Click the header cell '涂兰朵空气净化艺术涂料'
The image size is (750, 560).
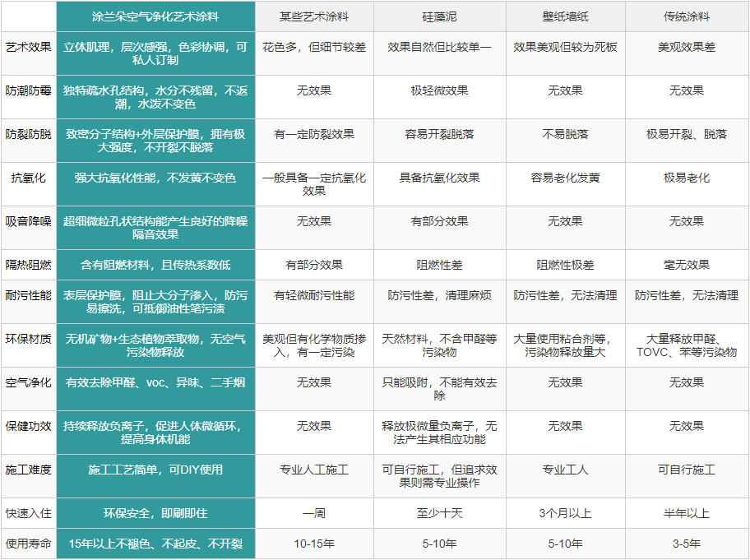[x=155, y=16]
